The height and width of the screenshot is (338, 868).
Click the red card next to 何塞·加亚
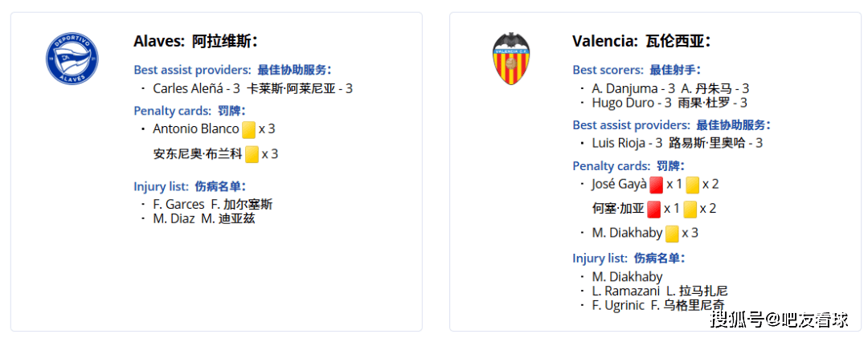pyautogui.click(x=653, y=210)
